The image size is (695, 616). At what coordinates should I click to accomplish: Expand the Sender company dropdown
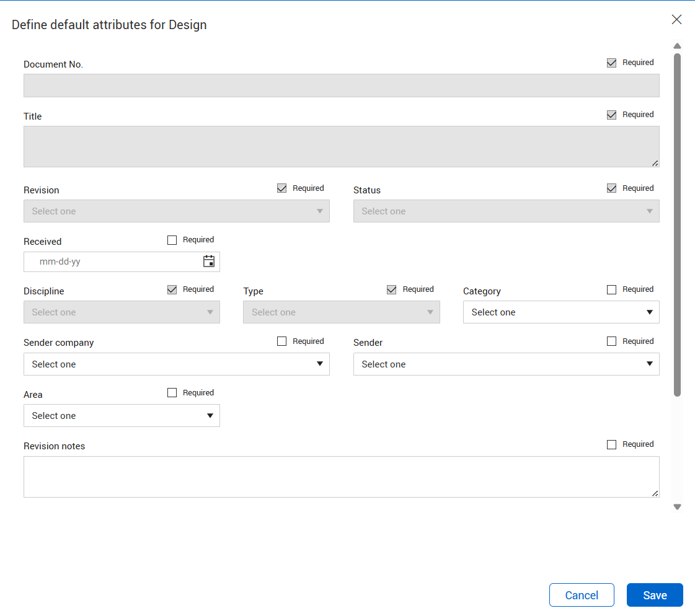tap(176, 364)
